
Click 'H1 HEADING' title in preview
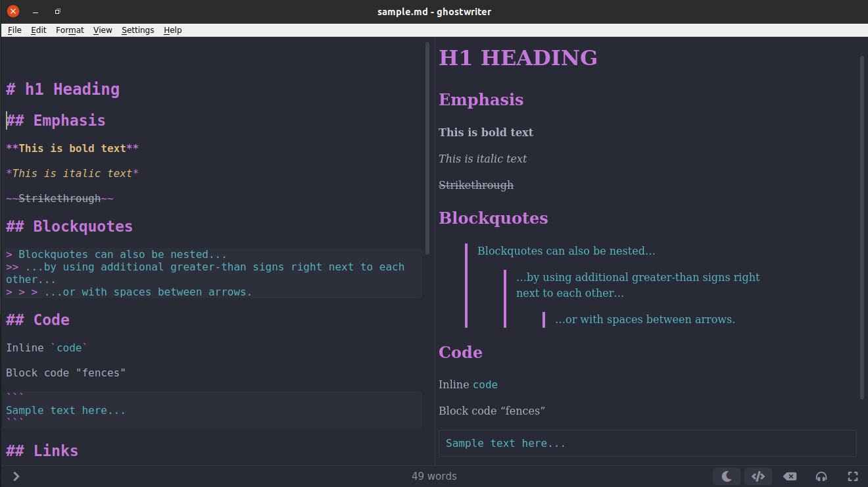518,58
